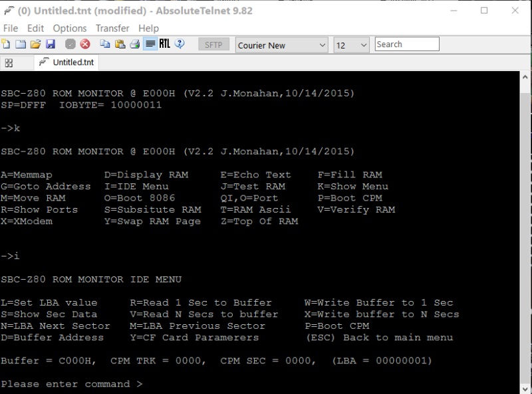Click into the Search input field

pyautogui.click(x=407, y=44)
